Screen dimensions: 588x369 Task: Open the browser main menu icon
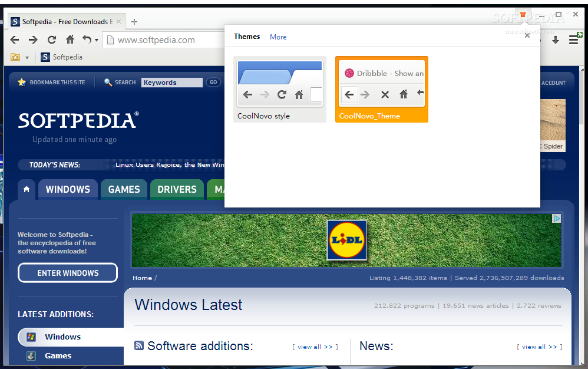(x=574, y=39)
